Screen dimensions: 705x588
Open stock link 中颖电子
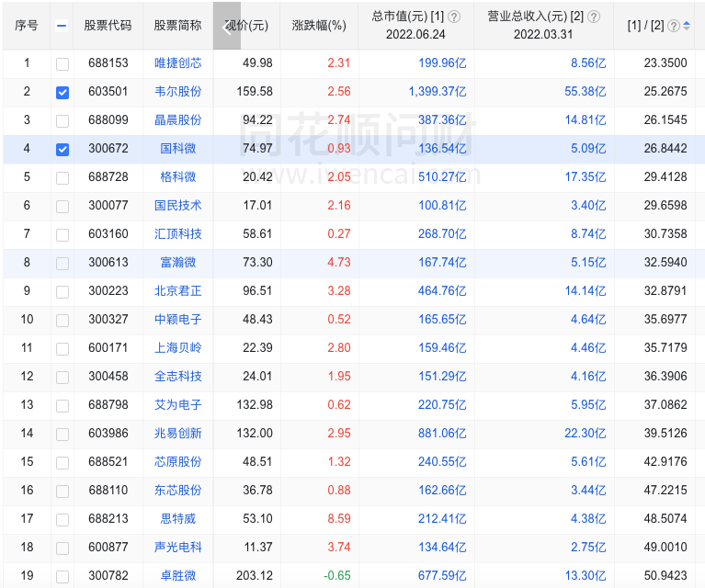pyautogui.click(x=178, y=319)
